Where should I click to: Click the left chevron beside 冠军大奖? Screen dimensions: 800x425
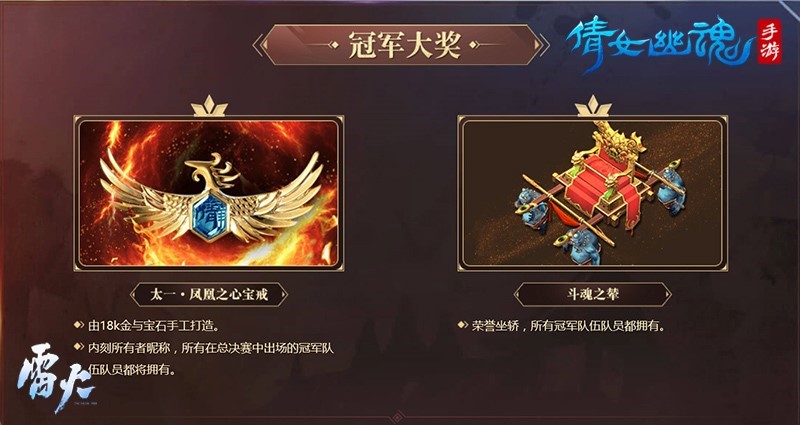coord(258,45)
